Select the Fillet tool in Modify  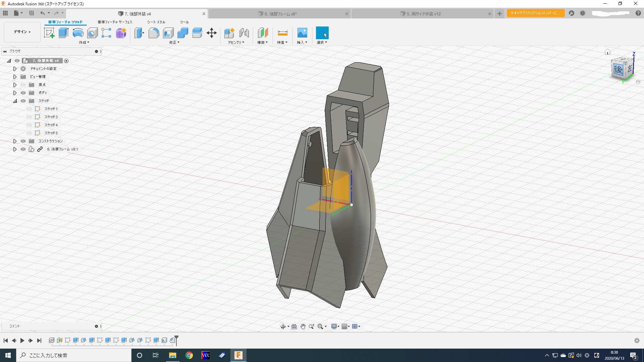[154, 33]
